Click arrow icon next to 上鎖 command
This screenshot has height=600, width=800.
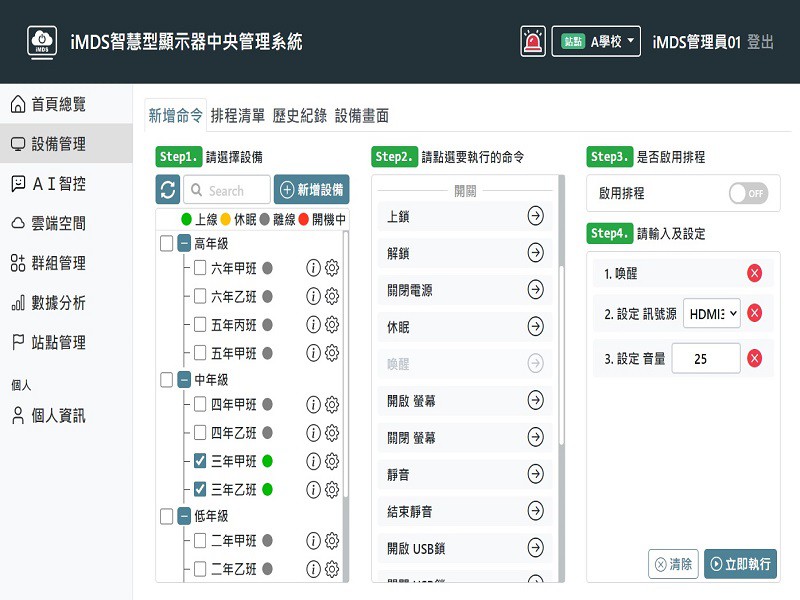tap(536, 217)
